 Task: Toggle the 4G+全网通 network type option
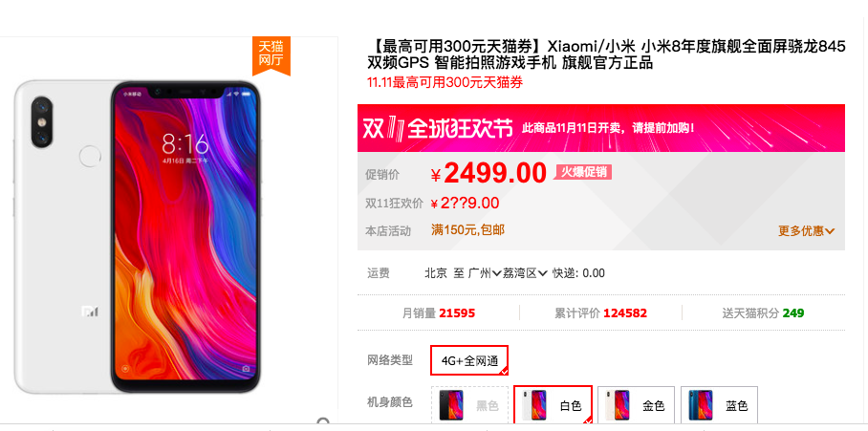coord(469,360)
